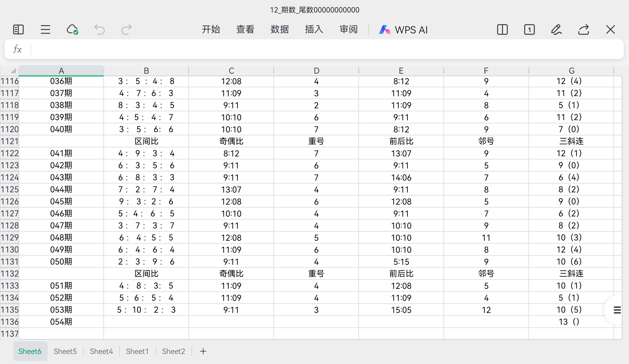Switch to the 开始 ribbon tab

[211, 29]
